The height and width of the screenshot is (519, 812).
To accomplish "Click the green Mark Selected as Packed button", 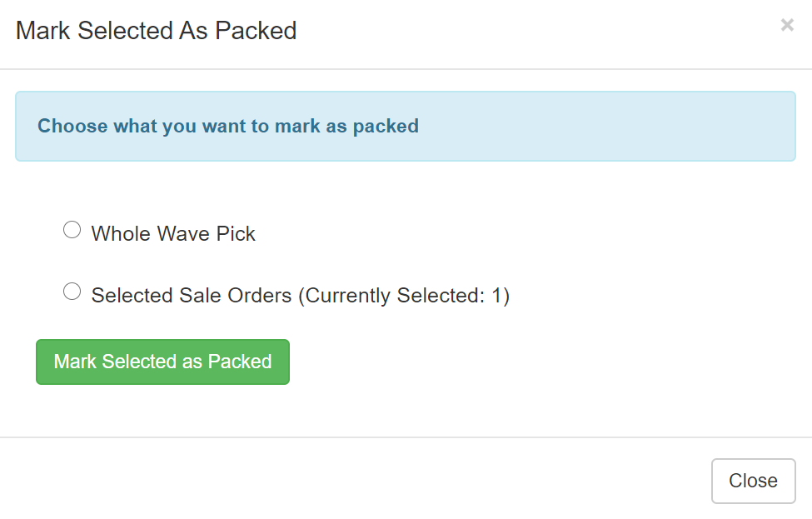I will [x=162, y=362].
